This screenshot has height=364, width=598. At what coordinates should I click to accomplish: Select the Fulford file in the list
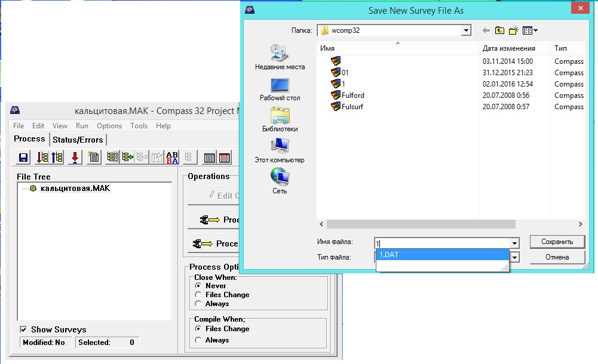(x=352, y=95)
